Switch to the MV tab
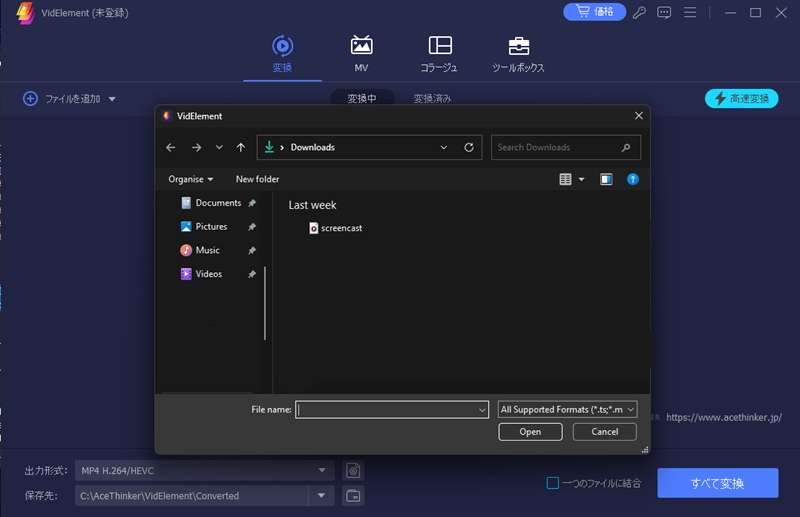The width and height of the screenshot is (800, 517). pyautogui.click(x=361, y=54)
